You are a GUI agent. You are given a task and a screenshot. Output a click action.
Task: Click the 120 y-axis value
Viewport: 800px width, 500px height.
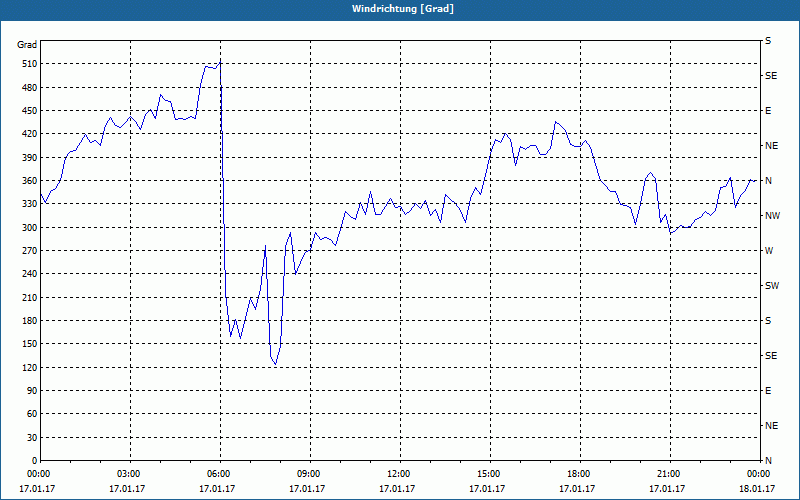pyautogui.click(x=29, y=367)
